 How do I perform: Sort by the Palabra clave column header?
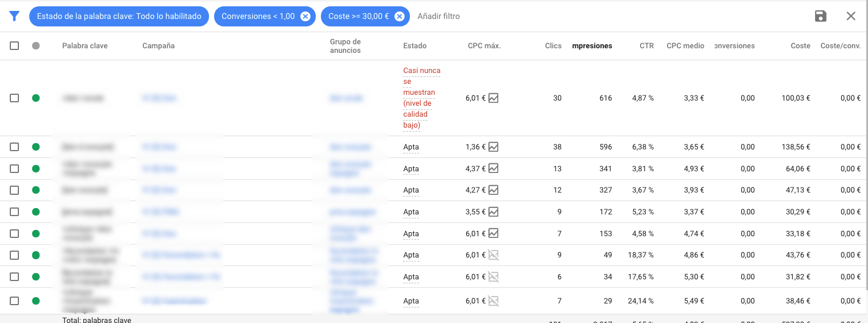point(85,46)
